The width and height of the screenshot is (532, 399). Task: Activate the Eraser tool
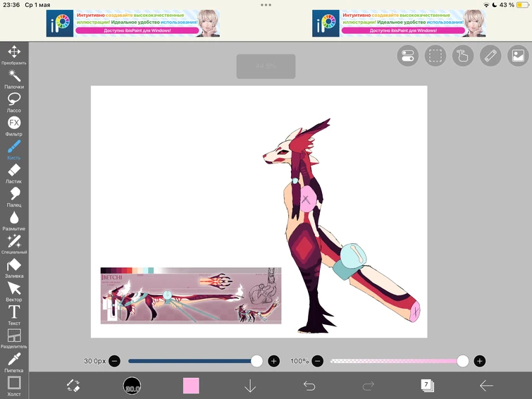14,171
